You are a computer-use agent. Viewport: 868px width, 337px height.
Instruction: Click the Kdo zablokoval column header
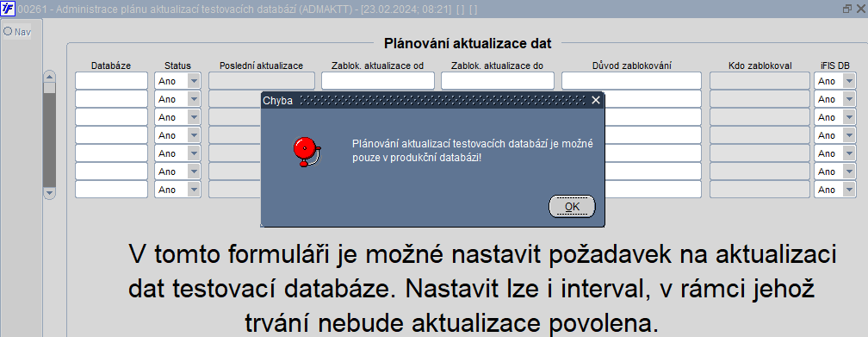tap(760, 66)
